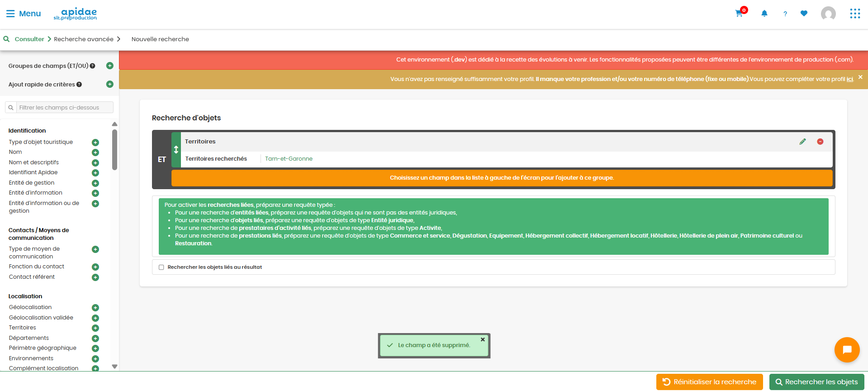
Task: Add the Nom field
Action: (x=95, y=153)
